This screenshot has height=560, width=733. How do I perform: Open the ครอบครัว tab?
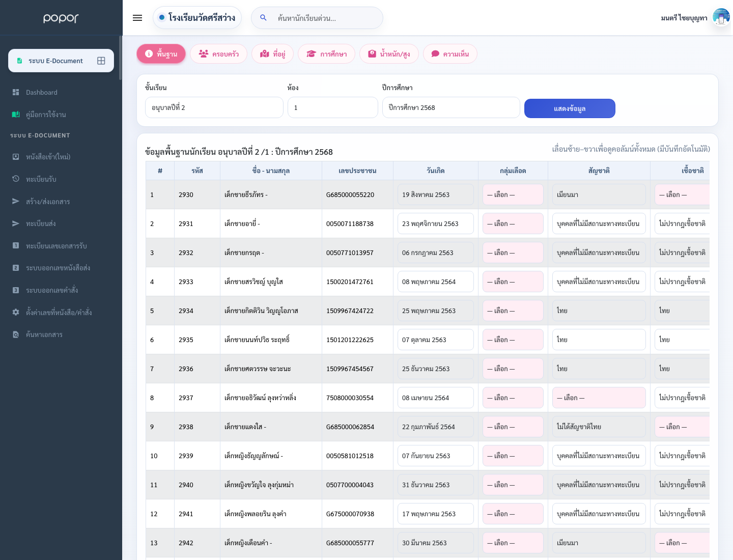tap(218, 54)
